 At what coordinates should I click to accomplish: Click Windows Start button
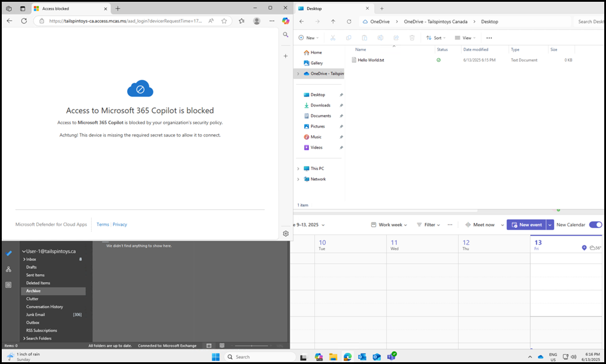point(216,357)
